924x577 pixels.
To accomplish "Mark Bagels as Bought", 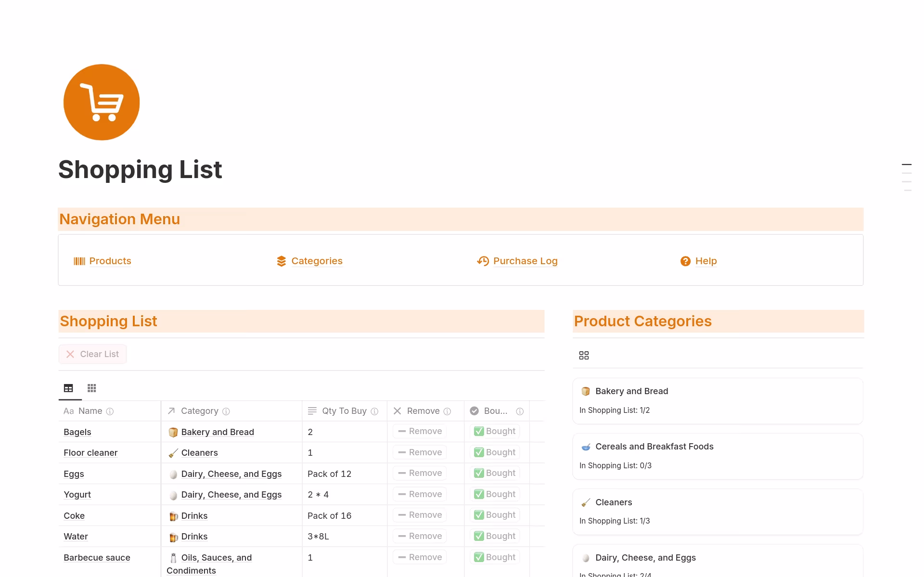I will 495,431.
